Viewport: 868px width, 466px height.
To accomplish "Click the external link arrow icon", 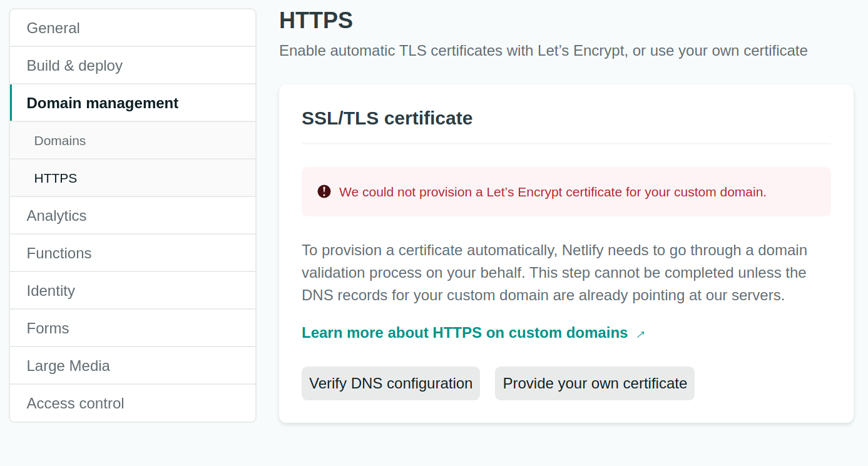I will (640, 334).
